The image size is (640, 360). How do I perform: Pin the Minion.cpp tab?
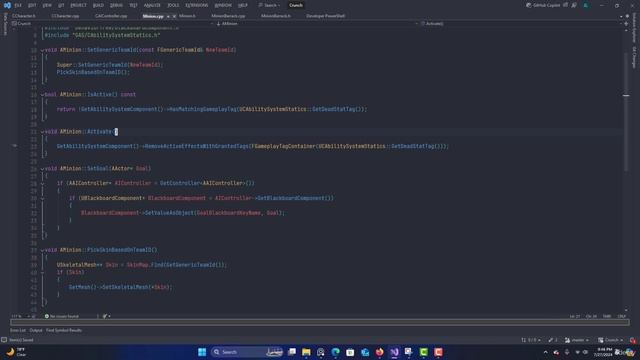(168, 16)
